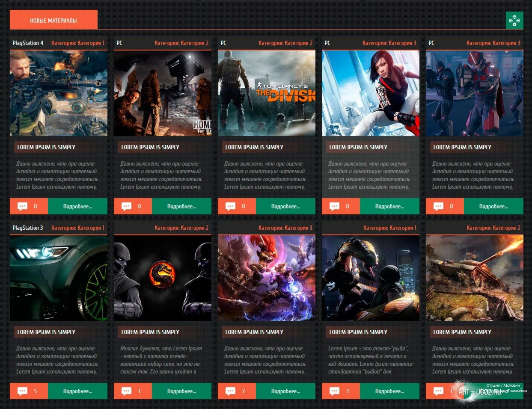Open Категория 3 link above Mirror's Edge image
This screenshot has width=532, height=409.
403,43
